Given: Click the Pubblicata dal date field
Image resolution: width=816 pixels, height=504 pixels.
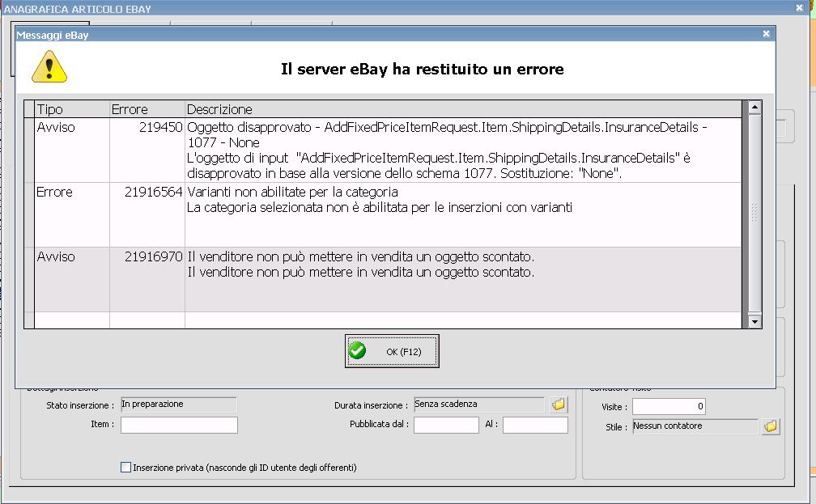Looking at the screenshot, I should coord(446,425).
